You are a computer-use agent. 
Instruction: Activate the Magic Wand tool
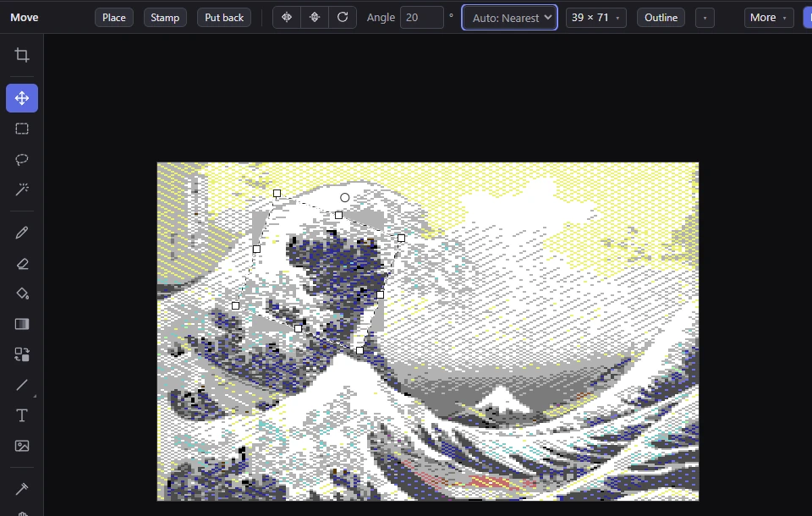click(x=22, y=189)
